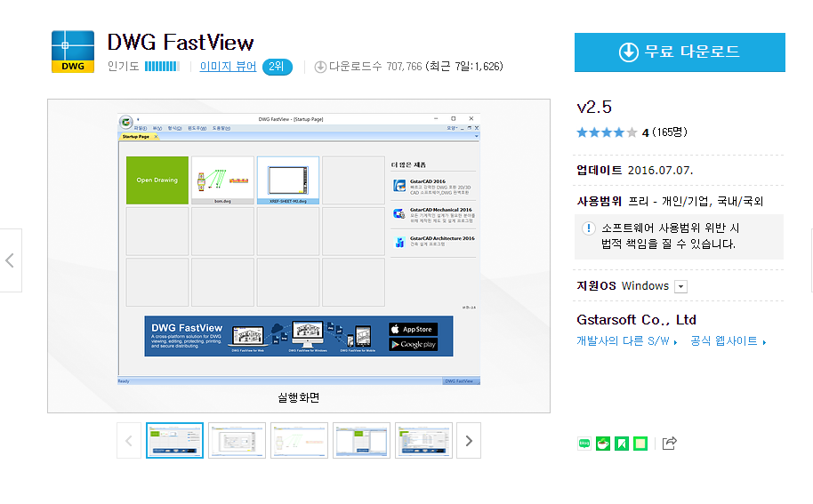Click the share arrow icon
This screenshot has height=504, width=813.
tap(670, 444)
